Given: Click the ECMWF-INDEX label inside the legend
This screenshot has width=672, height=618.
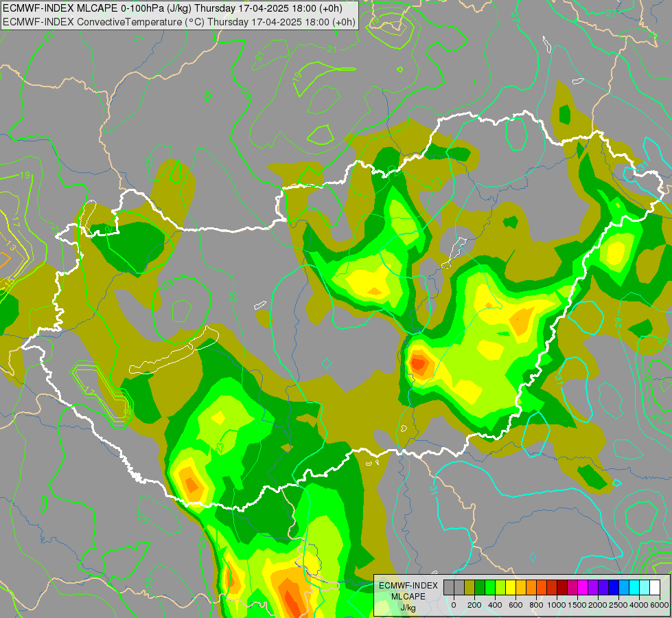Looking at the screenshot, I should [408, 586].
